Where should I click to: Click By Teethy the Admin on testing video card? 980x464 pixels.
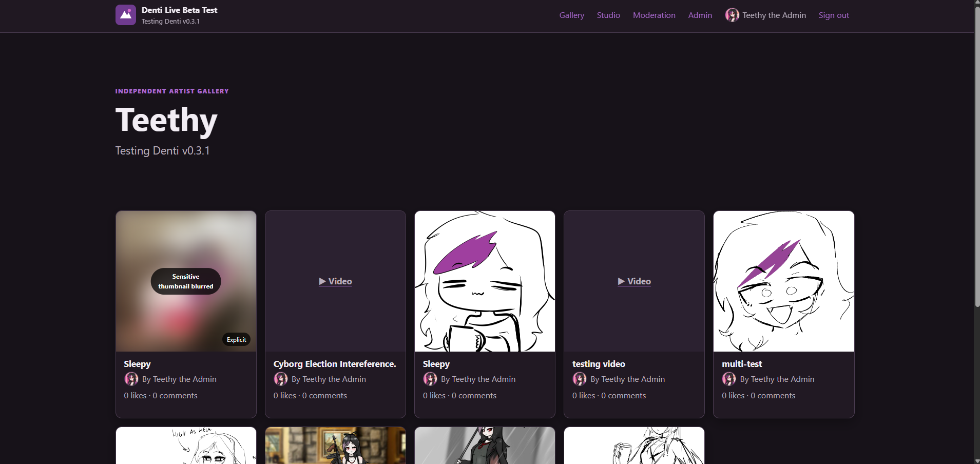[x=628, y=379]
